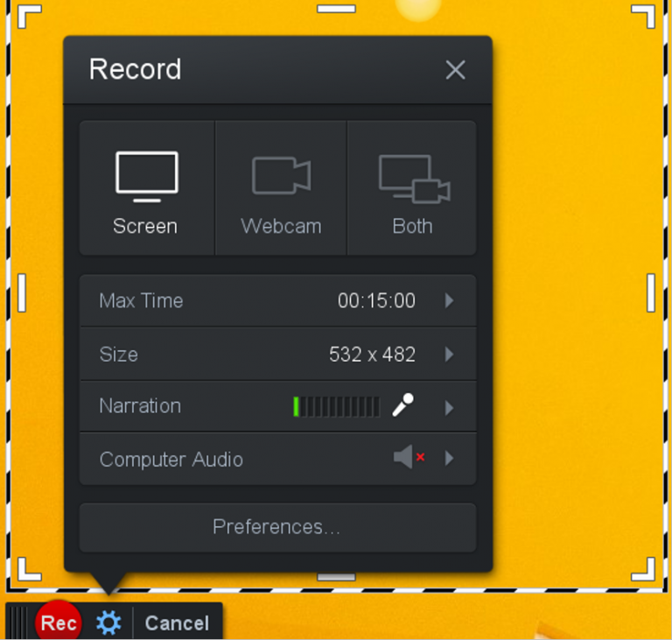Click the Narration microphone icon

tap(402, 405)
